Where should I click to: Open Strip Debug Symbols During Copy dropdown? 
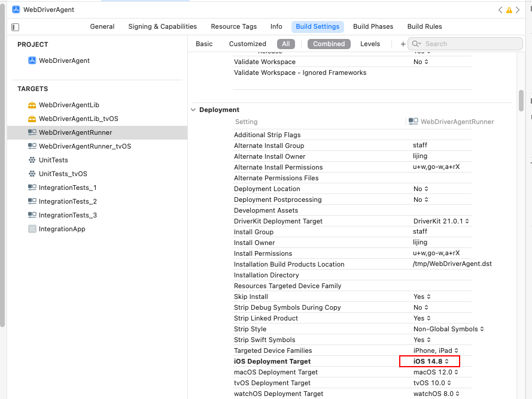coord(421,307)
